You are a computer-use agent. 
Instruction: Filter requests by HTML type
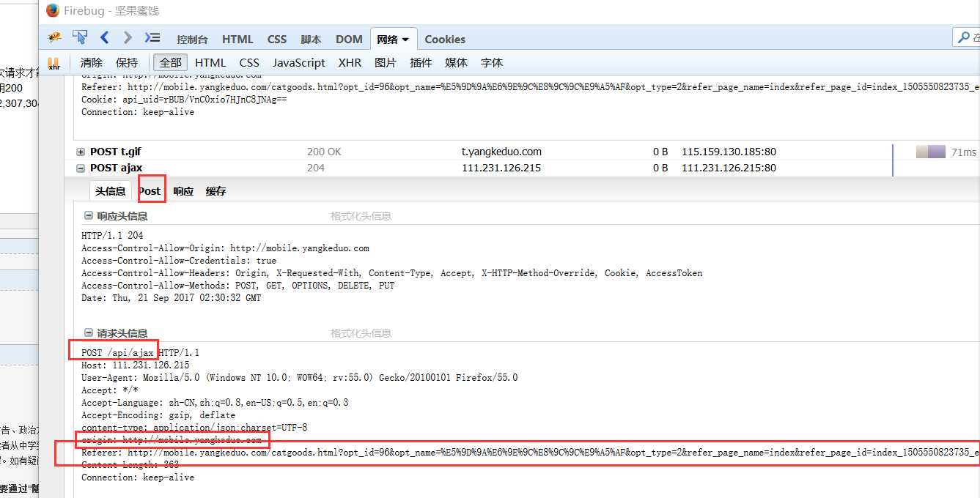point(210,63)
